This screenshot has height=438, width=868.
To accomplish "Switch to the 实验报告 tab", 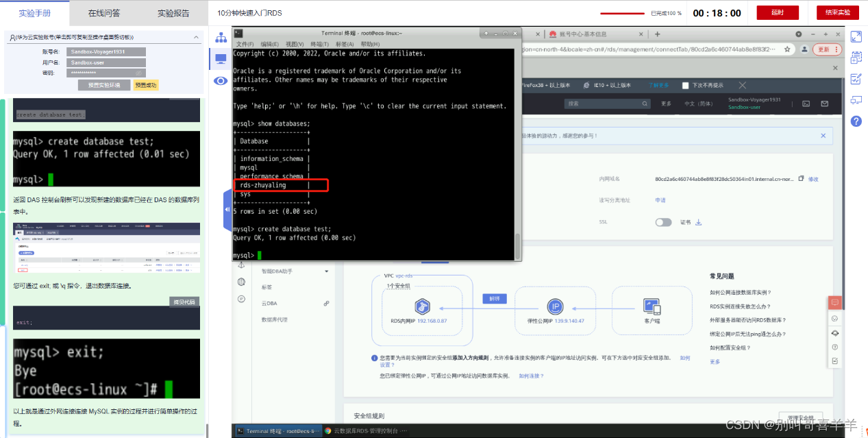I will (x=173, y=13).
